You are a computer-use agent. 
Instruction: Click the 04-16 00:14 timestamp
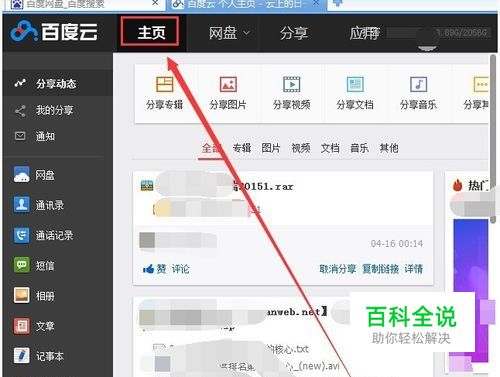coord(397,244)
